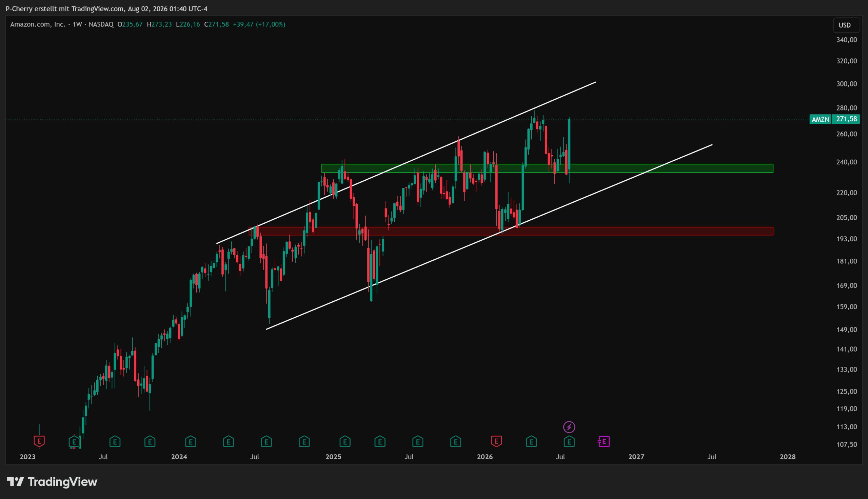Click the 133,00 price axis label

847,370
